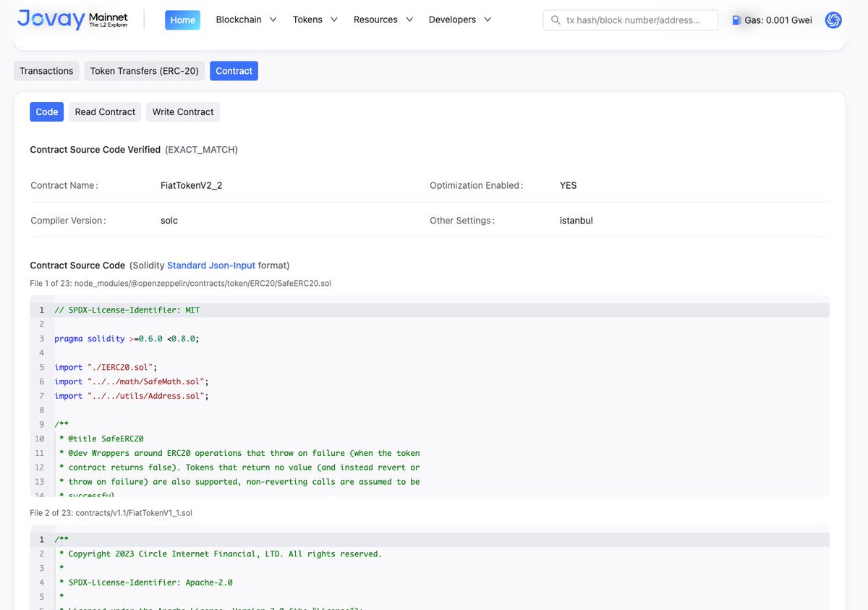Open the Developers dropdown menu
Screen dimensions: 868x610
459,20
